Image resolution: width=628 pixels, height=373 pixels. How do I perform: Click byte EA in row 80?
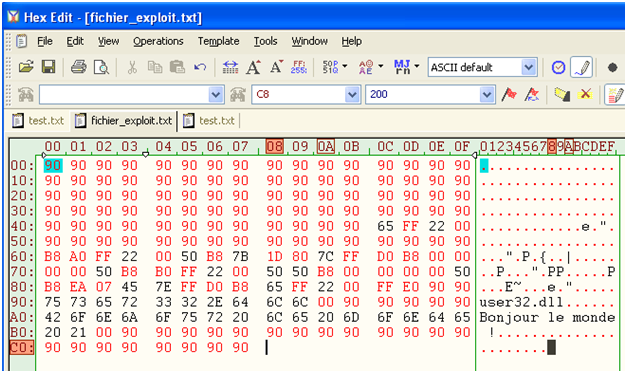(x=78, y=287)
